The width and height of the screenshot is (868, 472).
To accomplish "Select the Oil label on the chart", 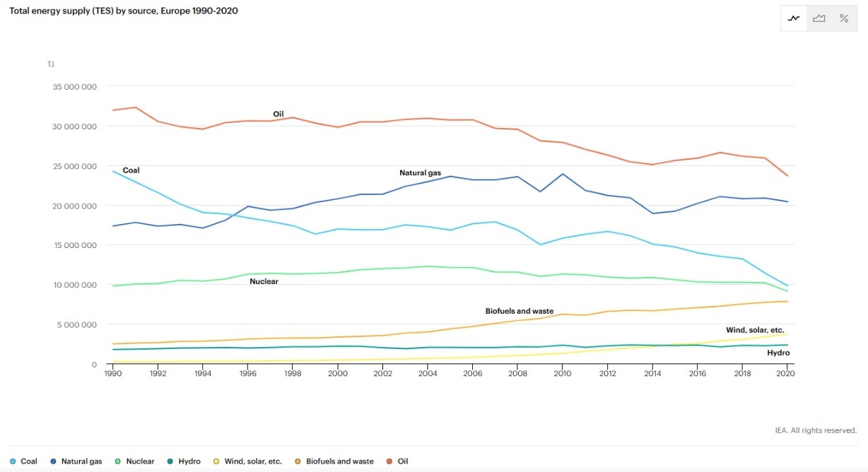I will [x=277, y=113].
